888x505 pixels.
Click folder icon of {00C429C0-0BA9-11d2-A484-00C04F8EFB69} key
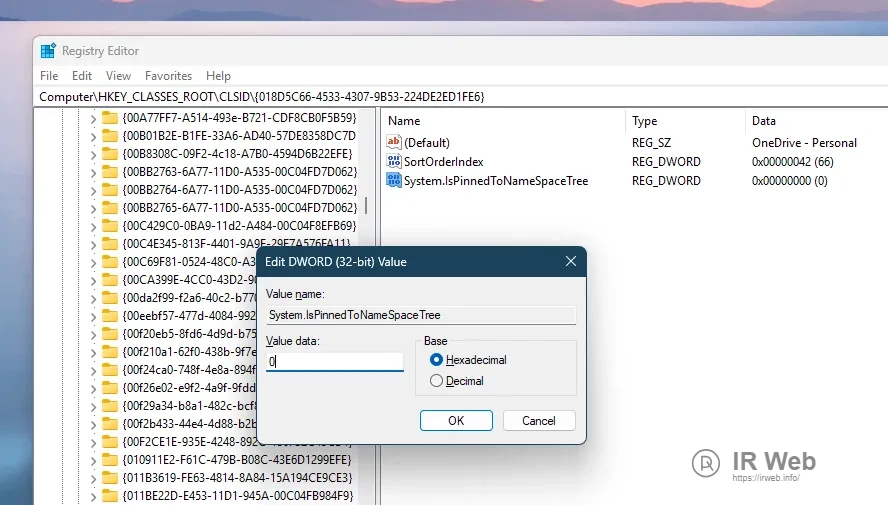(110, 225)
